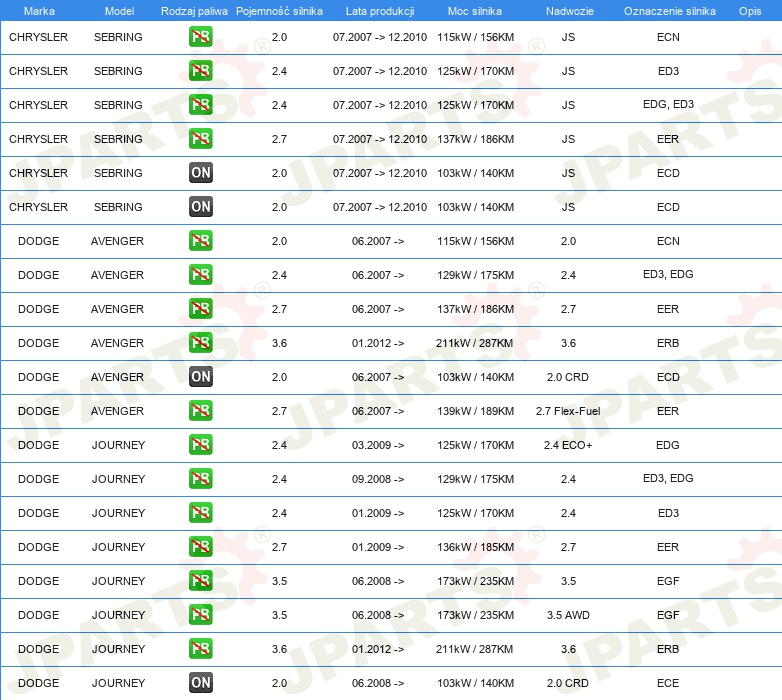Click the Model column header
This screenshot has width=782, height=700.
119,11
